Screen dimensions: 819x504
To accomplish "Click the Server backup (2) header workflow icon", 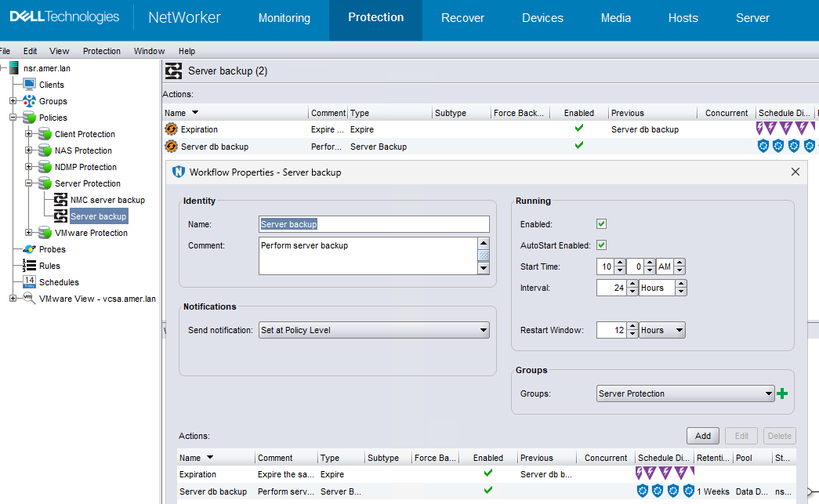I will pyautogui.click(x=173, y=71).
